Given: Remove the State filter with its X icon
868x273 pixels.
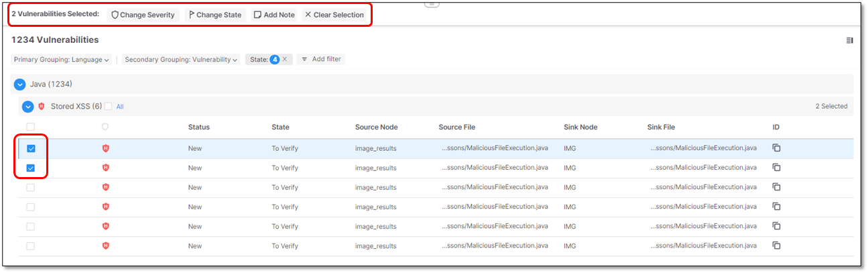Looking at the screenshot, I should click(284, 59).
